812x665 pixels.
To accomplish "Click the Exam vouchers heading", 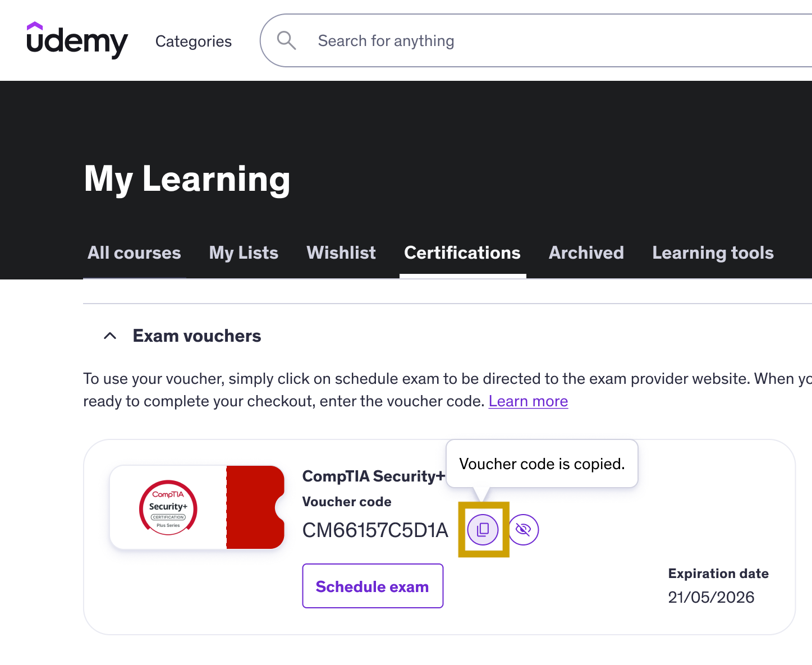I will tap(197, 336).
